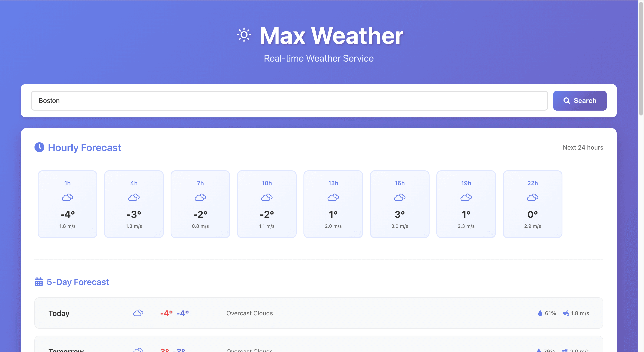This screenshot has width=644, height=352.
Task: Click the cloud icon next to Today's row
Action: (x=138, y=313)
